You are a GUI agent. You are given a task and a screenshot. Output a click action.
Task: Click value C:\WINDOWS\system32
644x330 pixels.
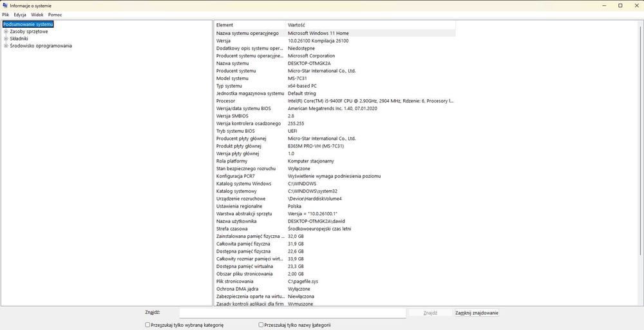click(x=312, y=191)
